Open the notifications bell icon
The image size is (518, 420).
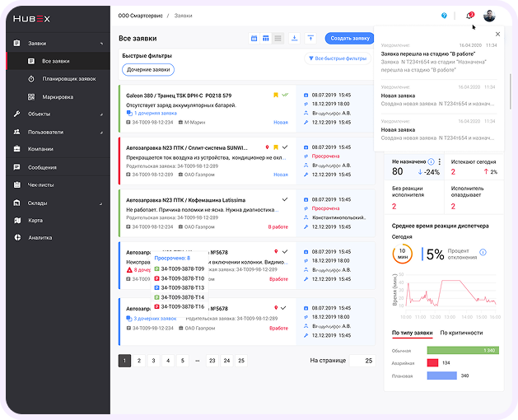pyautogui.click(x=469, y=16)
